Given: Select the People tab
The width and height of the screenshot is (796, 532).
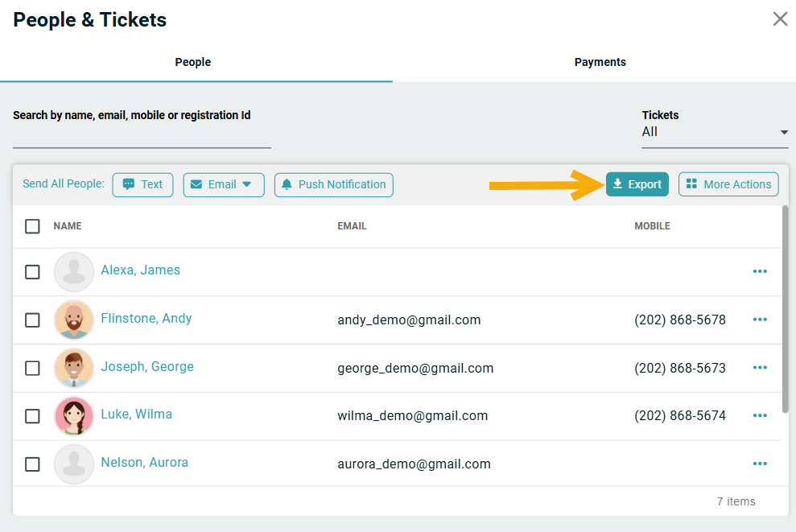Looking at the screenshot, I should [193, 63].
